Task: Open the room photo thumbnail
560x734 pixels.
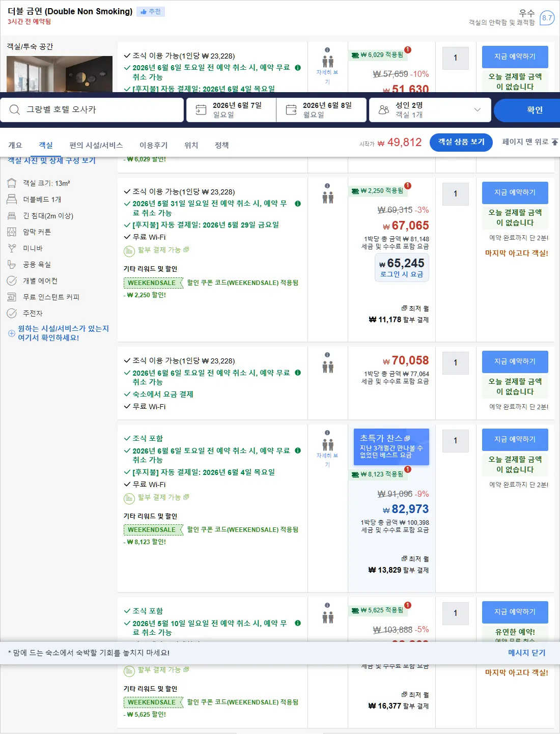Action: (x=60, y=74)
